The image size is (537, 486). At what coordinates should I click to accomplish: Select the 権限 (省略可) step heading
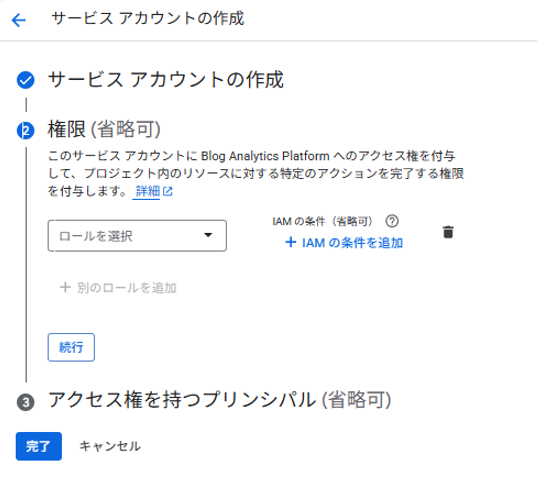(104, 129)
